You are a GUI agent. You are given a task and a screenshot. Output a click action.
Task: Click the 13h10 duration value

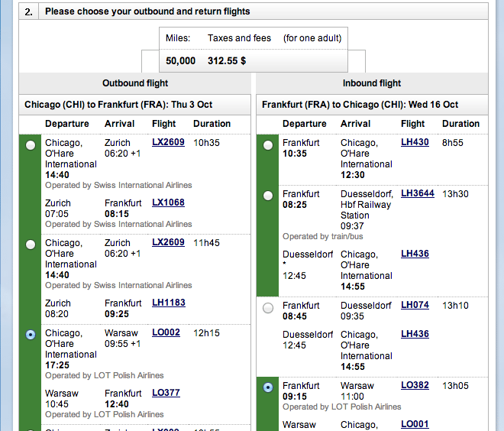455,305
